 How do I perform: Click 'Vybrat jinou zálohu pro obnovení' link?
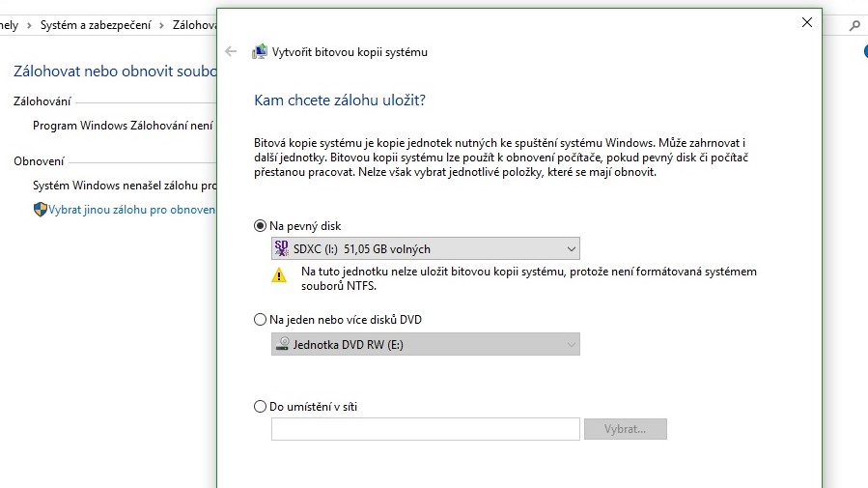(131, 210)
